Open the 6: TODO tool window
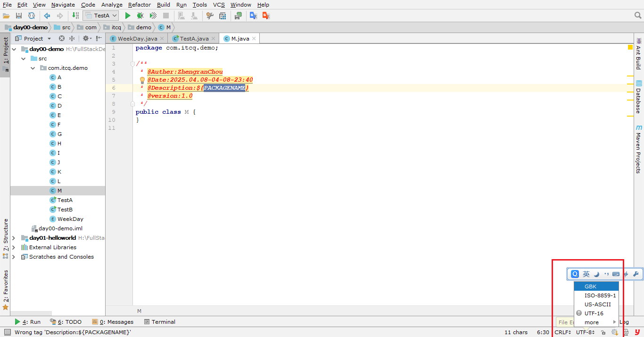Viewport: 644px width, 337px height. 66,322
